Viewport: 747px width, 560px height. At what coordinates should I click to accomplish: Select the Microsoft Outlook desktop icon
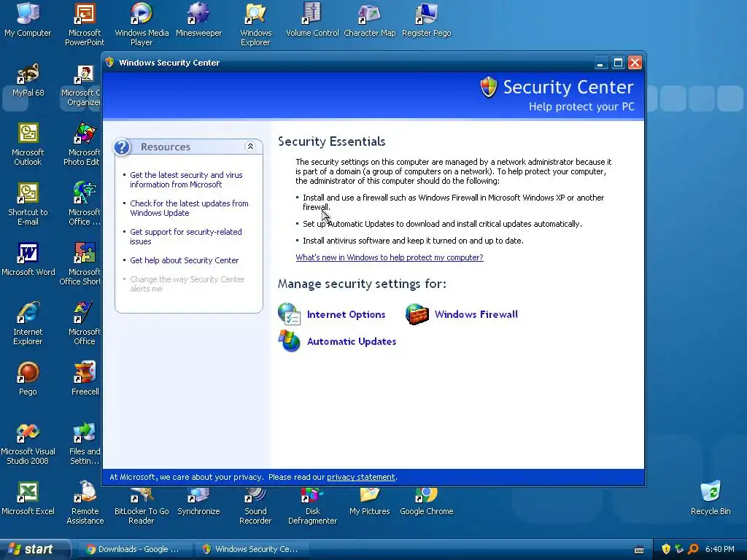(28, 144)
